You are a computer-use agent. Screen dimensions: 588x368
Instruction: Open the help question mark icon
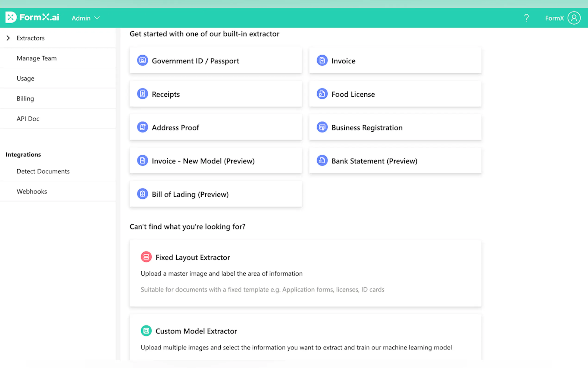[x=526, y=18]
